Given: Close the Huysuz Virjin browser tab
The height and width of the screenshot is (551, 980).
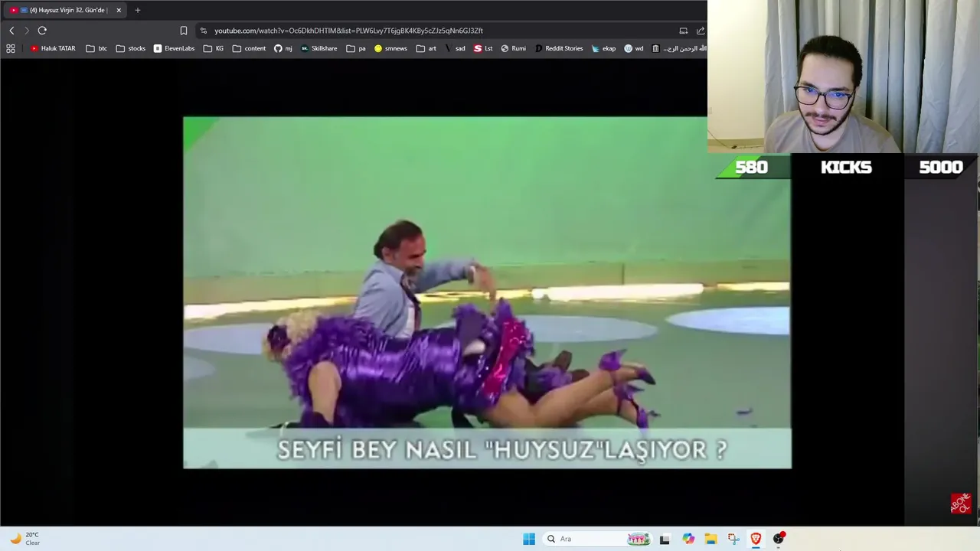Looking at the screenshot, I should pos(119,10).
